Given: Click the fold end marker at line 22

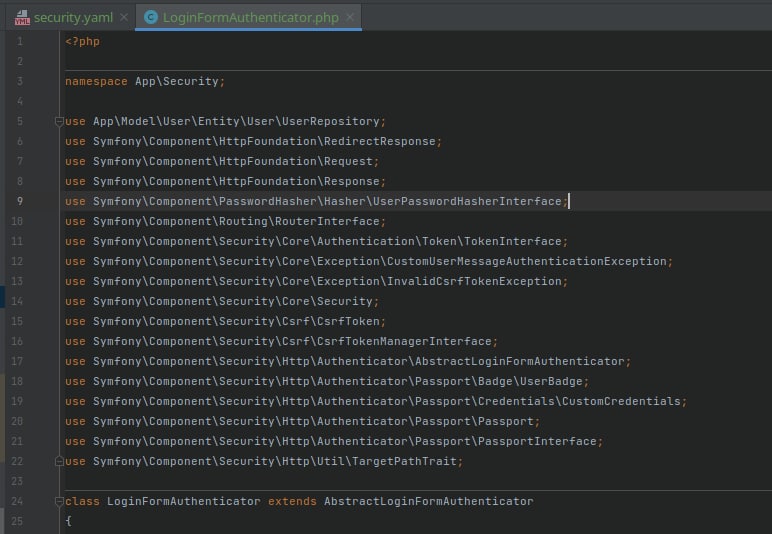Looking at the screenshot, I should [59, 461].
